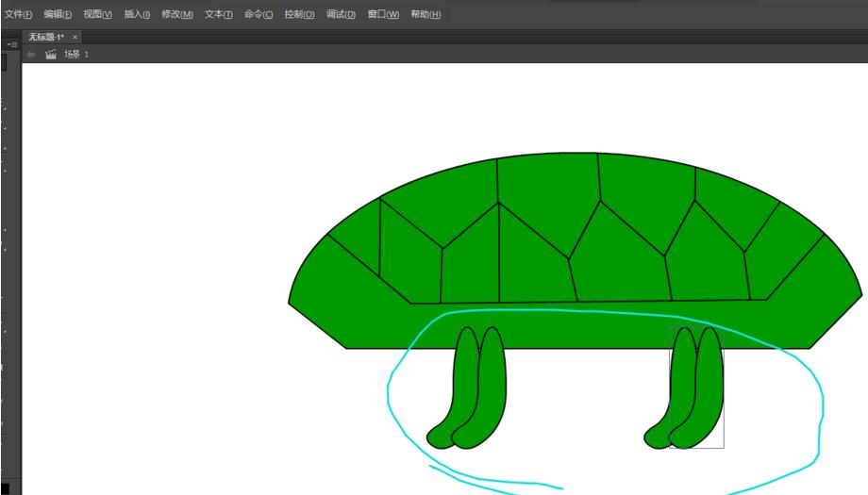Click the scene clapperboard icon
Screen dimensions: 868x495
pyautogui.click(x=51, y=55)
